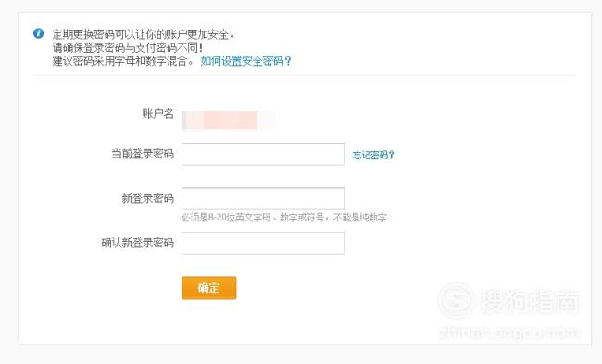
Task: Click the zhinan.sogou.com watermark URL
Action: pyautogui.click(x=509, y=333)
